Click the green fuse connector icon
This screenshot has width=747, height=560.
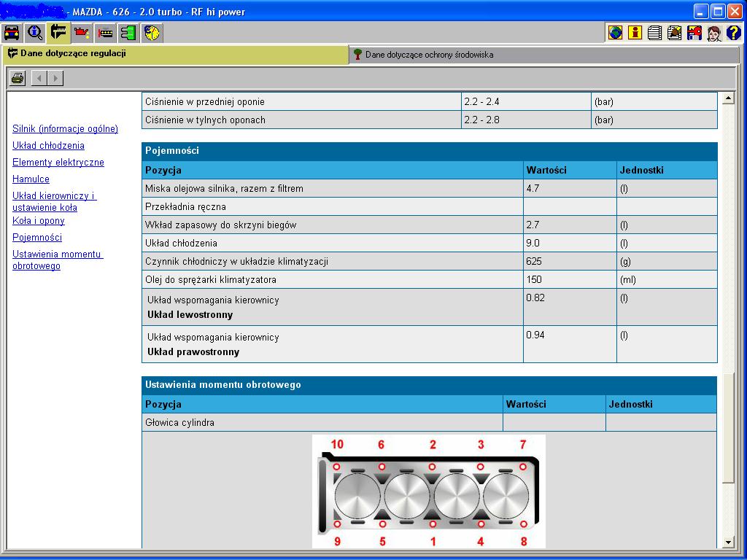coord(128,33)
